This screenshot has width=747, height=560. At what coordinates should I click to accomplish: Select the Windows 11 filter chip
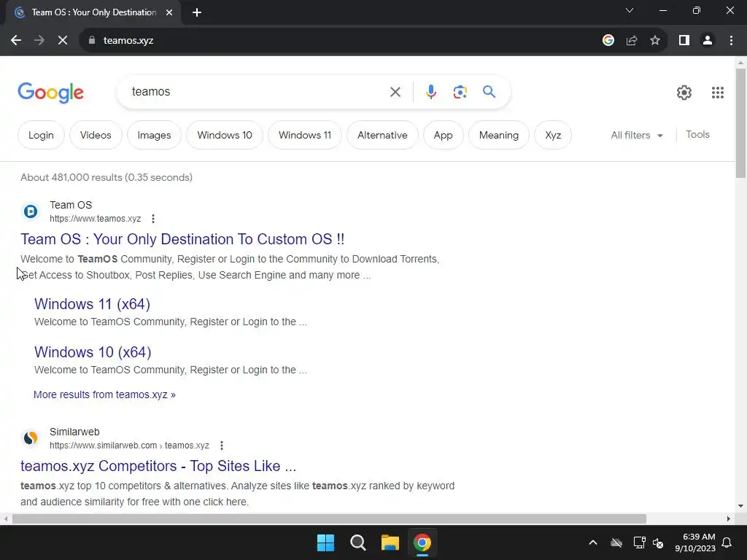tap(305, 135)
